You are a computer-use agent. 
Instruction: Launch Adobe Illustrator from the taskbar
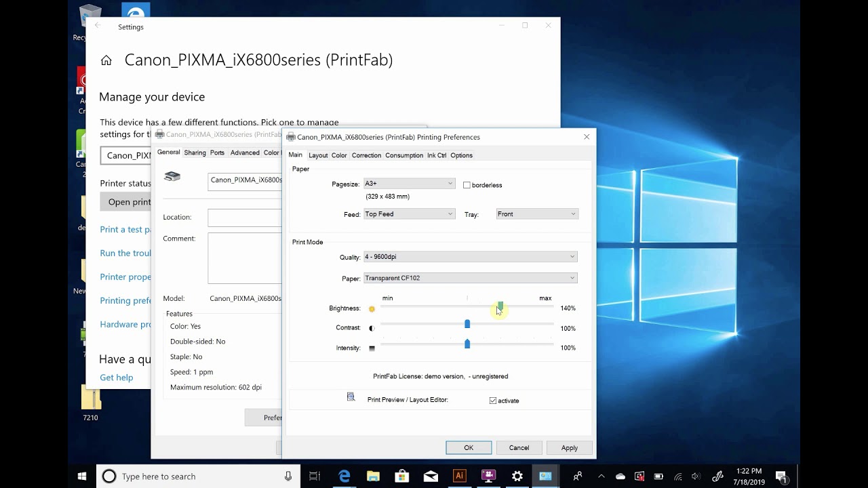pos(460,476)
